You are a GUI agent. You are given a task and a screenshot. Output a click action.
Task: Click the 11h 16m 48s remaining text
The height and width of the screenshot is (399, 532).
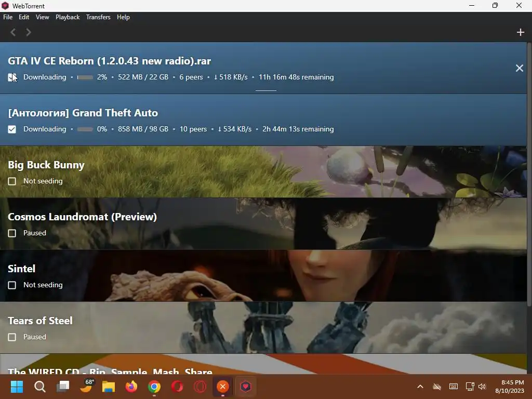(296, 77)
